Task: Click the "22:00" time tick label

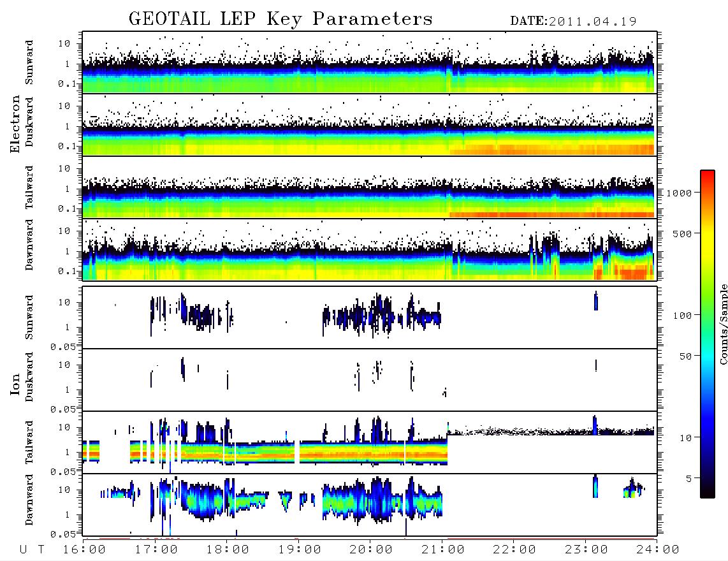Action: click(515, 550)
